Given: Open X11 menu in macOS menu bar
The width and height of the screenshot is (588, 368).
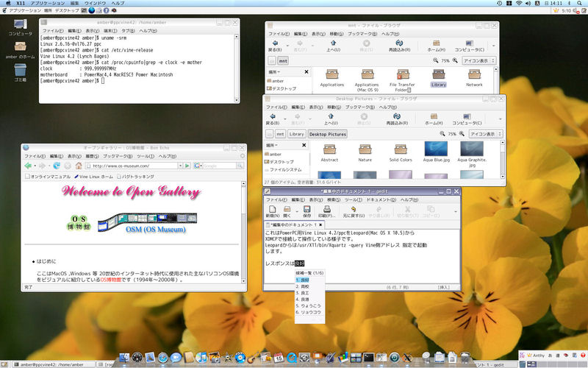Looking at the screenshot, I should pos(21,3).
